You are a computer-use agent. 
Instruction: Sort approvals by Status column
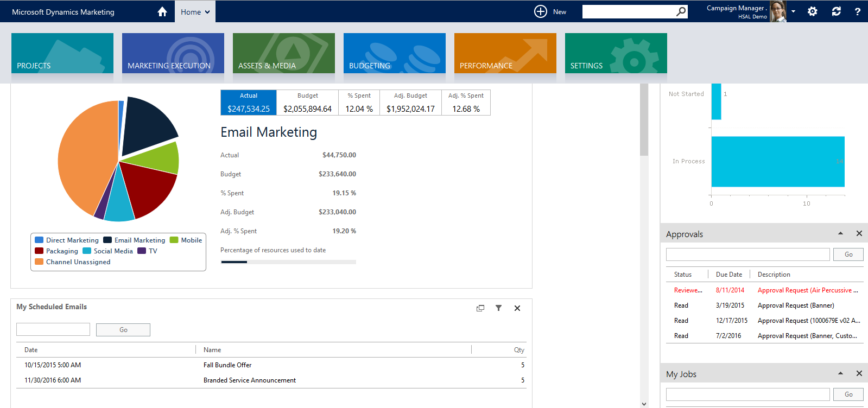(x=683, y=275)
